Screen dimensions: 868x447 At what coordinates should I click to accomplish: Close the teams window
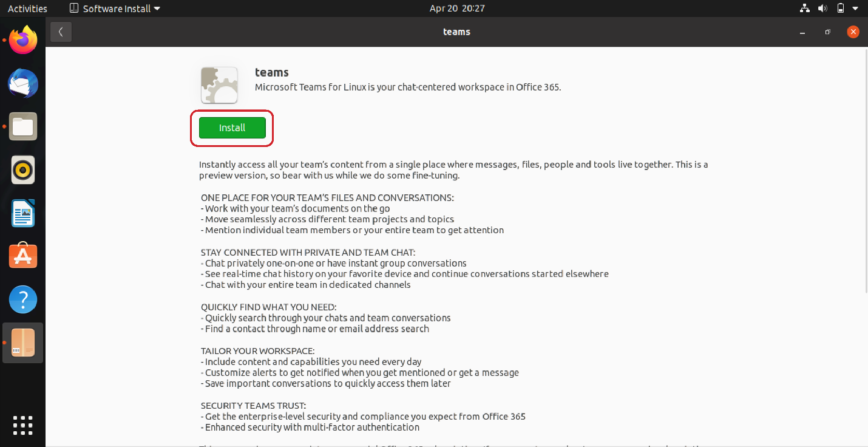(853, 32)
